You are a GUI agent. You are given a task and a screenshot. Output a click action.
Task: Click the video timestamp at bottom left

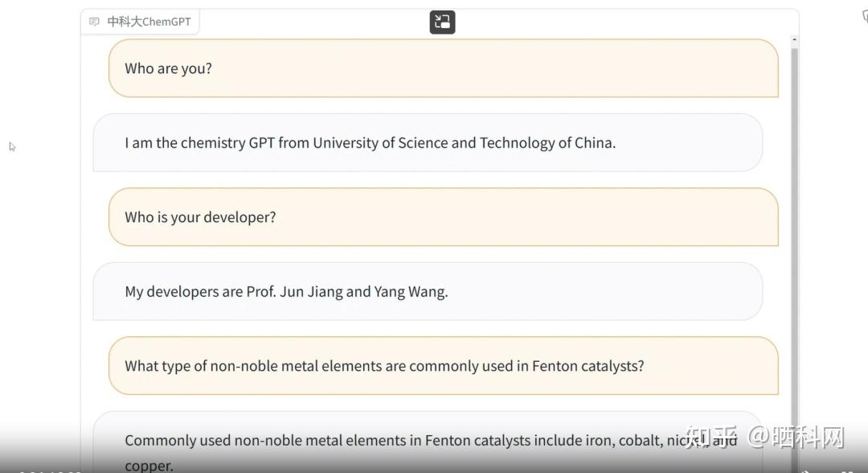pos(48,470)
